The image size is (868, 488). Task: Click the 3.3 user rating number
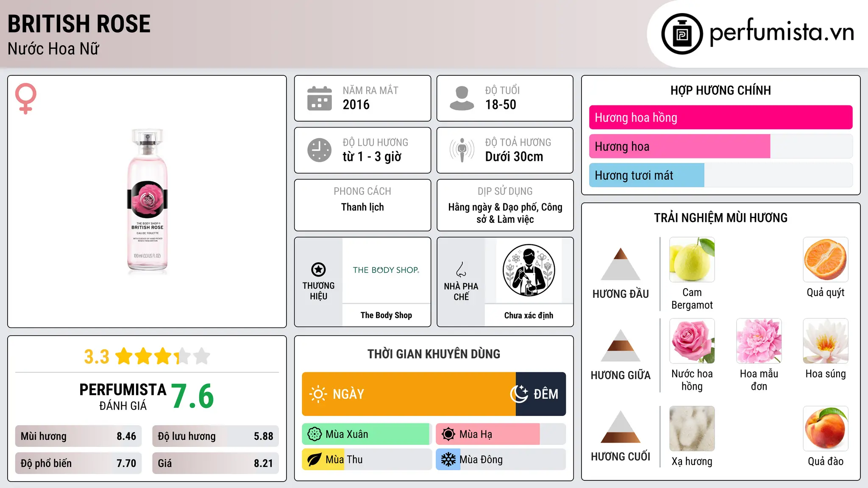pos(97,357)
